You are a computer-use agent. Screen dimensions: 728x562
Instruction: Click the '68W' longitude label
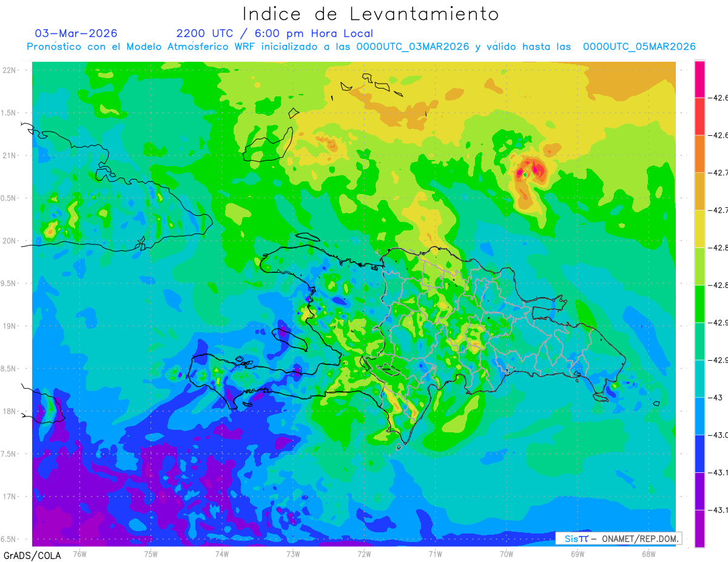click(649, 554)
